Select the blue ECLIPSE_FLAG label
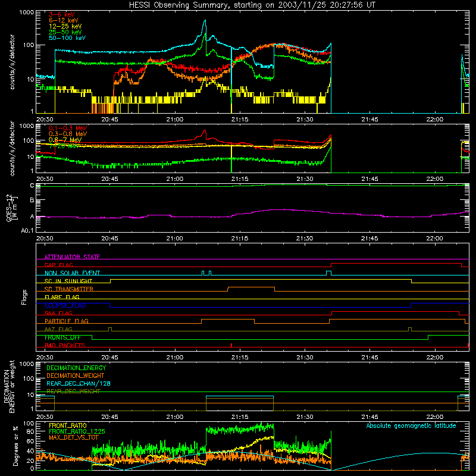 pyautogui.click(x=65, y=305)
